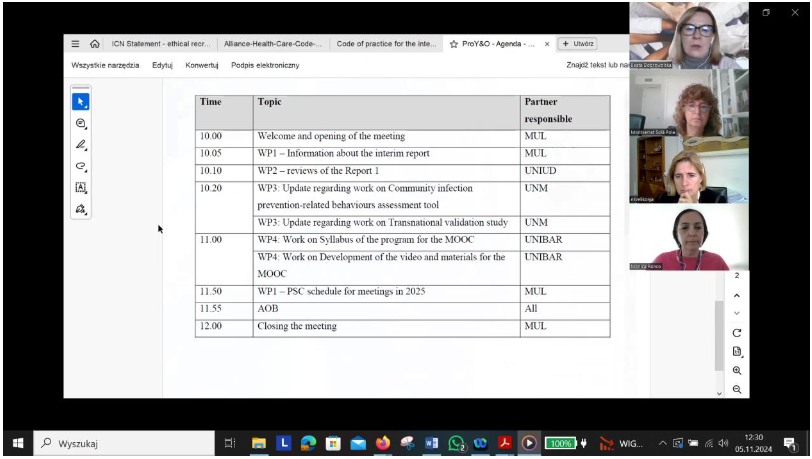Show hidden tray icons chevron

pos(662,443)
